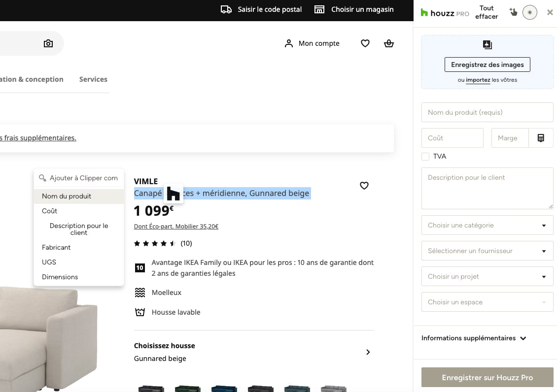Viewport: 557px width, 392px height.
Task: Click the star rating row
Action: click(155, 243)
